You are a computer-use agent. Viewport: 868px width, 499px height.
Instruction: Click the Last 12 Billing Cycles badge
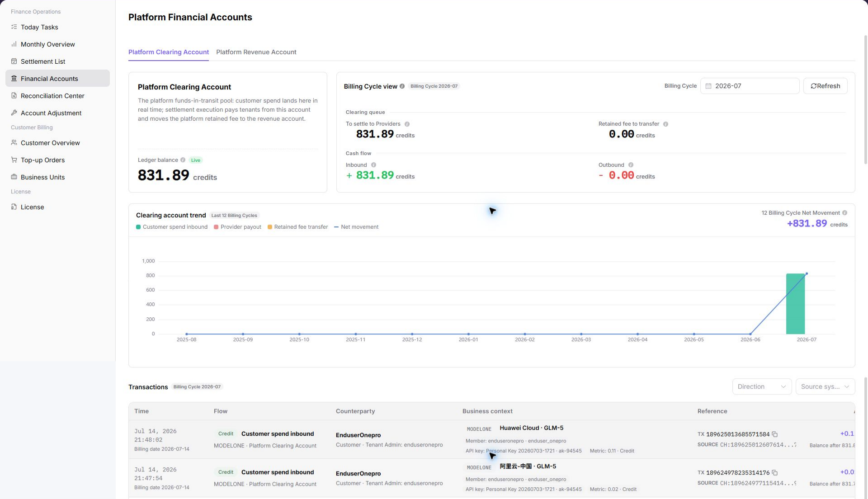pos(234,216)
